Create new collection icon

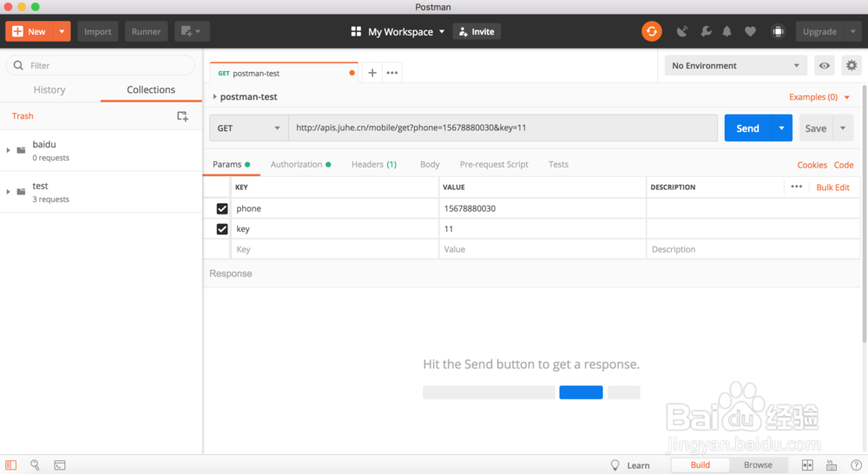coord(182,115)
